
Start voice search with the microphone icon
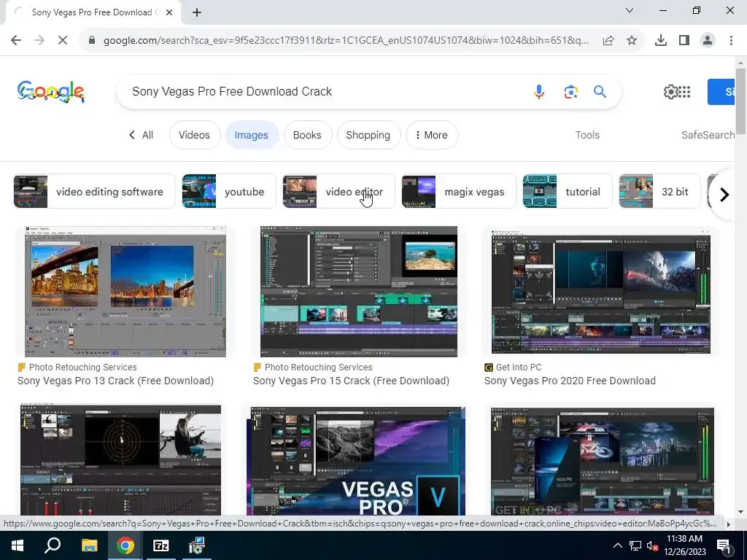[539, 91]
